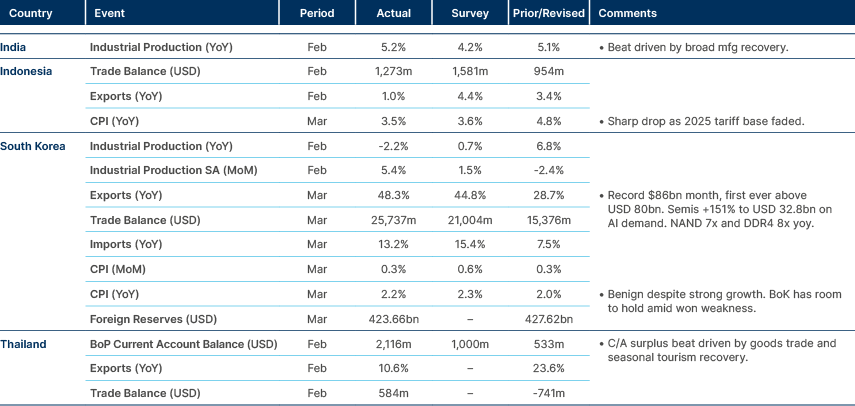Click imports survey 15.4%
This screenshot has width=855, height=406.
tap(470, 245)
